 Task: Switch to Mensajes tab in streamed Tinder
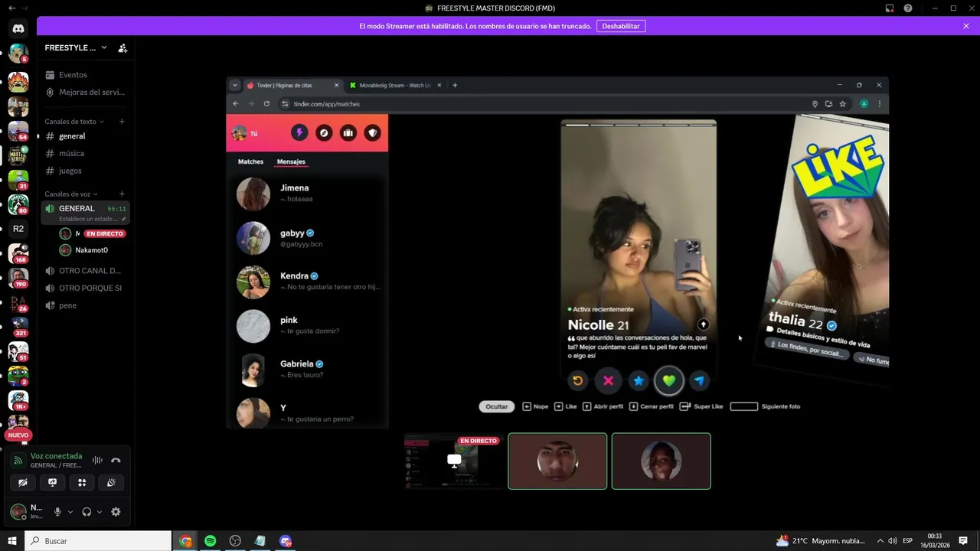coord(291,161)
